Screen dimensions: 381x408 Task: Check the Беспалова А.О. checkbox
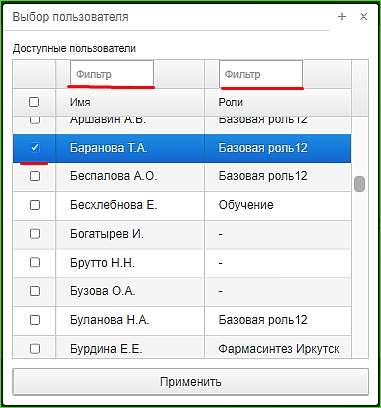coord(35,176)
